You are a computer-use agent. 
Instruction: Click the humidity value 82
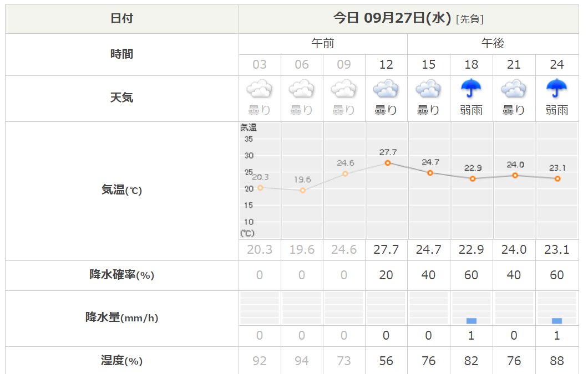coord(472,361)
